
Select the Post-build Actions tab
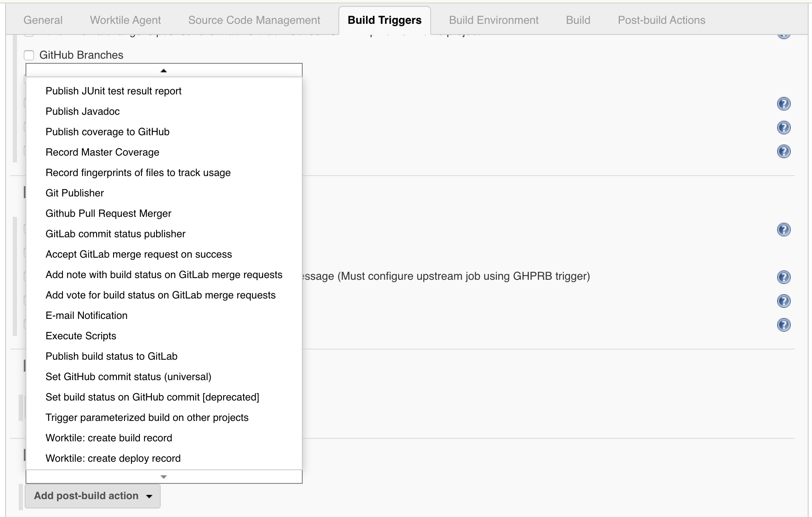[x=662, y=20]
